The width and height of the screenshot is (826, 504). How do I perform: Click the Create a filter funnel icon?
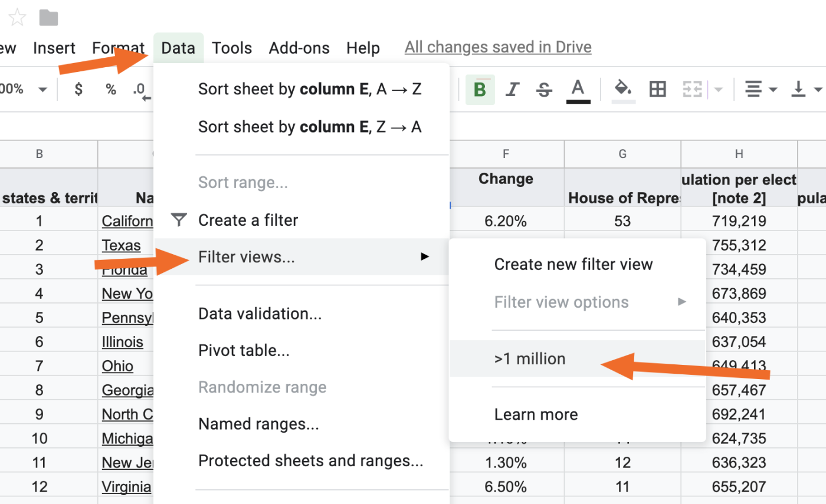(178, 220)
